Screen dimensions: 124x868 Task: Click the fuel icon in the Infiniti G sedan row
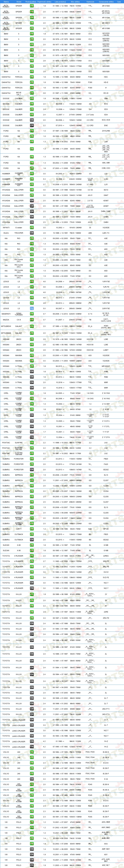32,228
